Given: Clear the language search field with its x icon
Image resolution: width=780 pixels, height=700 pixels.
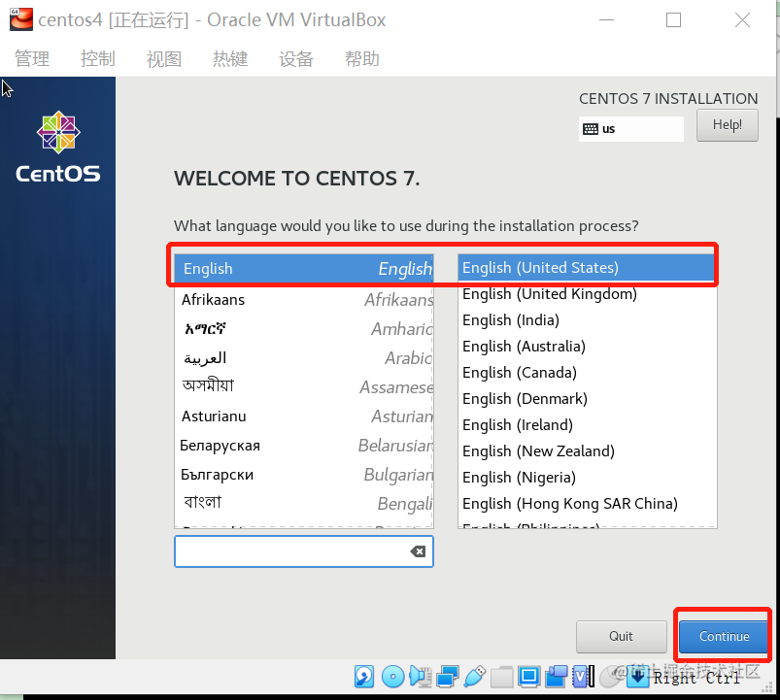Looking at the screenshot, I should [x=418, y=550].
